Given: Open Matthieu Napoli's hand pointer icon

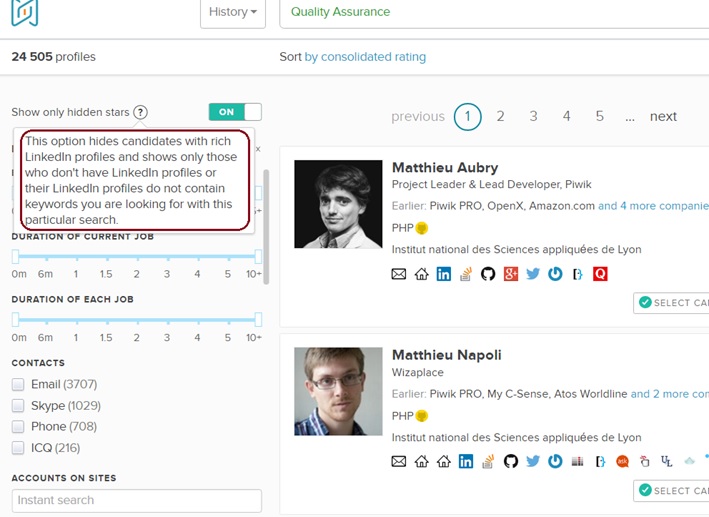Looking at the screenshot, I should [645, 461].
